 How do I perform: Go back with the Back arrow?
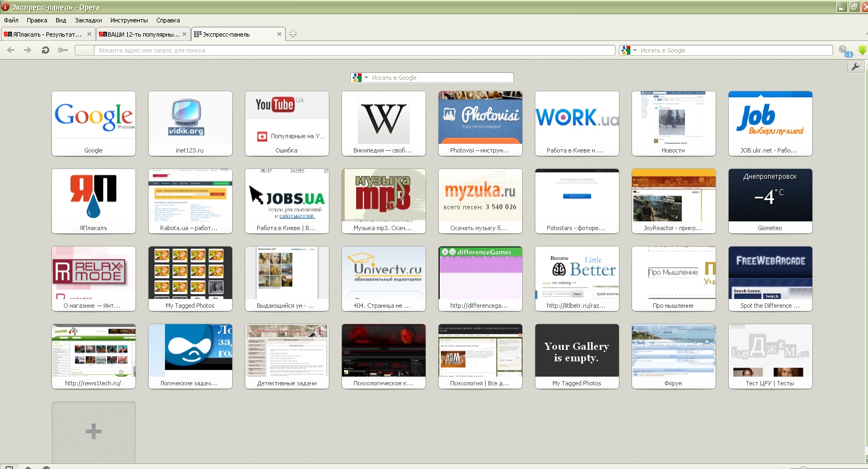coord(11,50)
